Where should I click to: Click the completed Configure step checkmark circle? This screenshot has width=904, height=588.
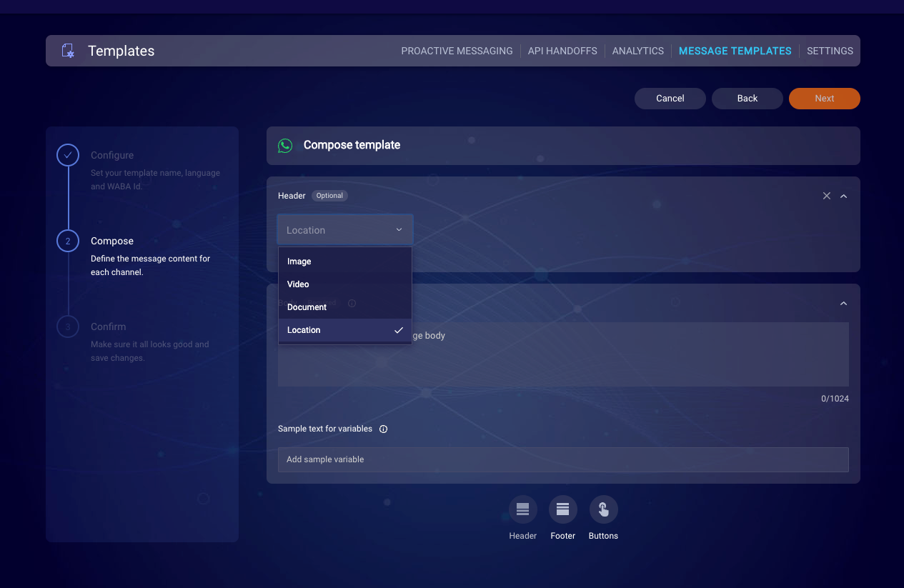point(68,155)
